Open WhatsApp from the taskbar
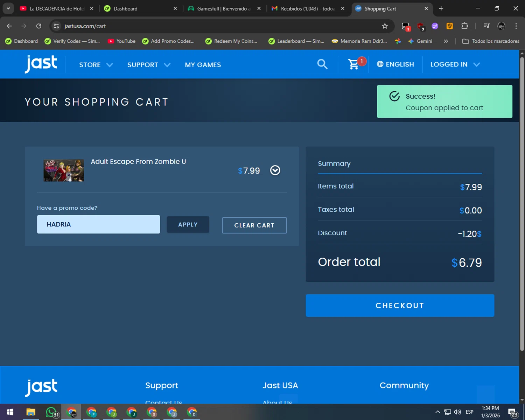The image size is (525, 420). (52, 412)
